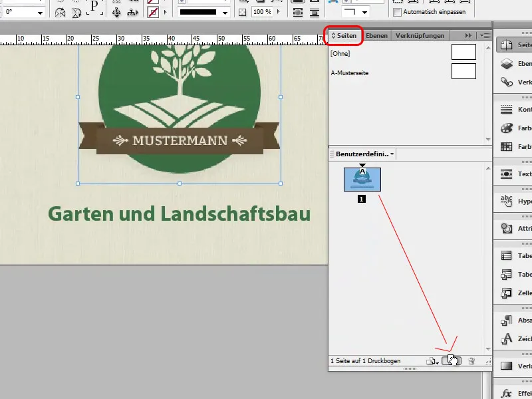Click the master pages section scroll-down arrow
532x399 pixels.
[488, 139]
